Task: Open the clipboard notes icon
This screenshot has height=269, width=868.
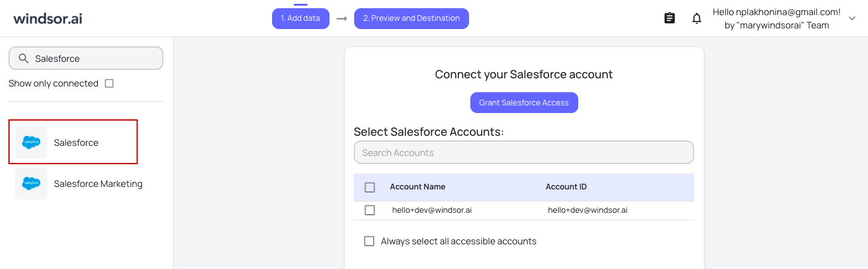Action: 670,18
